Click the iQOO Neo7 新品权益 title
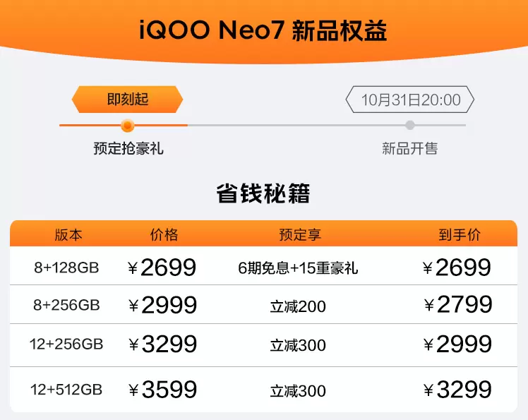Image resolution: width=528 pixels, height=420 pixels. [263, 32]
